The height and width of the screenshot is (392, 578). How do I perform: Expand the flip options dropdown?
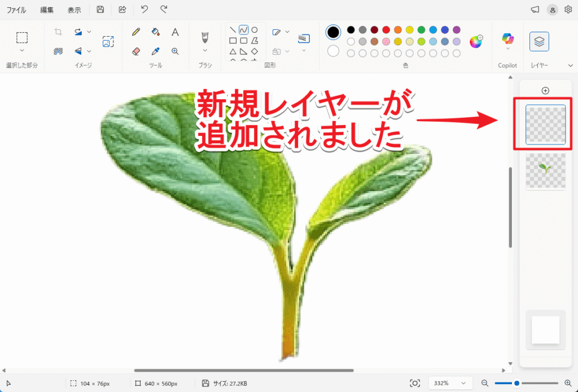click(x=89, y=51)
